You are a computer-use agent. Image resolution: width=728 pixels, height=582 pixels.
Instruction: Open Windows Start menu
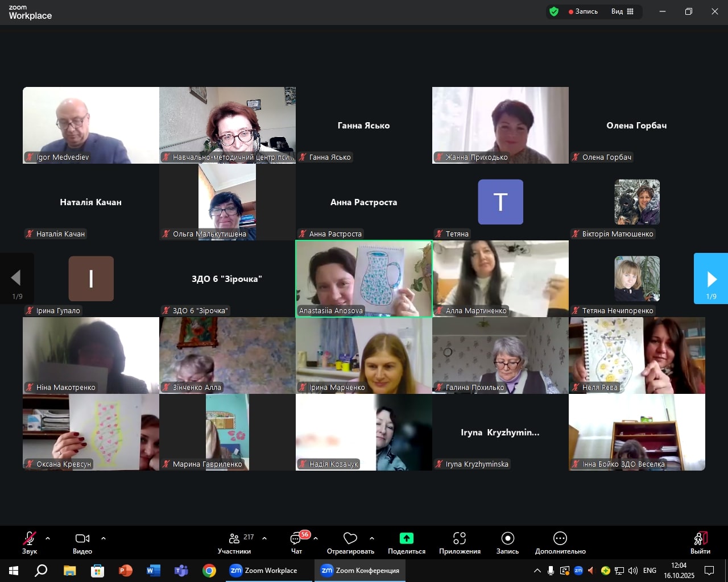point(14,571)
